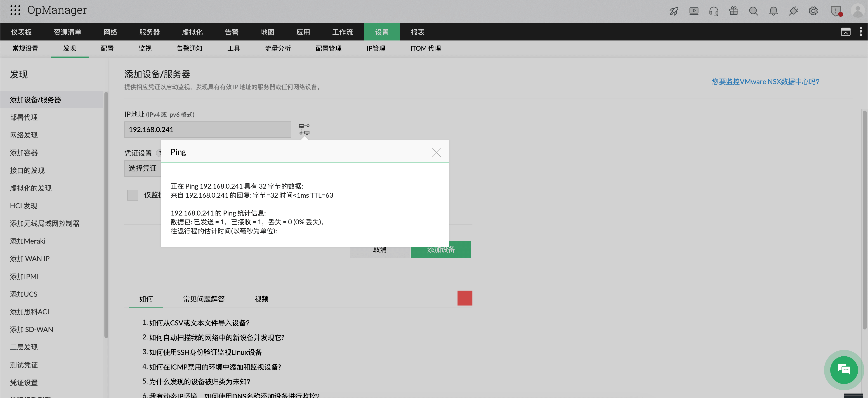Go to the 仪表板 menu
The height and width of the screenshot is (398, 868).
(x=21, y=32)
